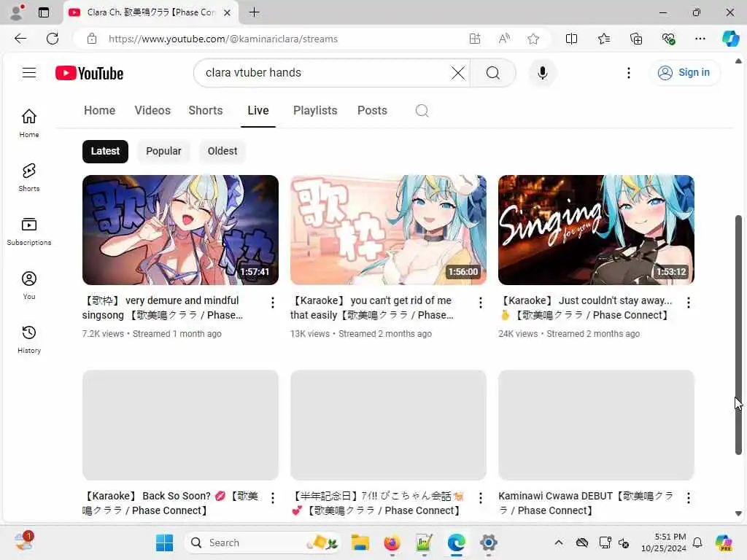Switch to channel Home tab
The height and width of the screenshot is (560, 747).
click(99, 111)
